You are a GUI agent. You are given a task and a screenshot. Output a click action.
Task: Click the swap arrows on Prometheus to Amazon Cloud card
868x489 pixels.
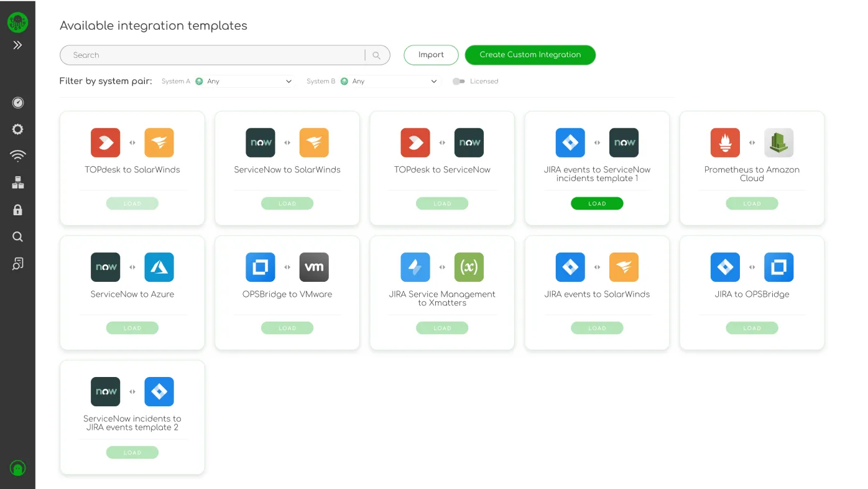tap(752, 143)
